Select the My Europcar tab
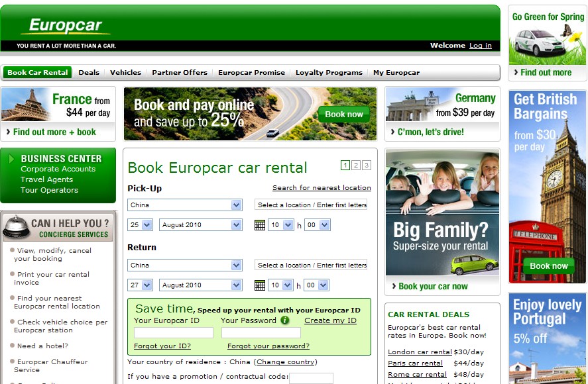 396,73
